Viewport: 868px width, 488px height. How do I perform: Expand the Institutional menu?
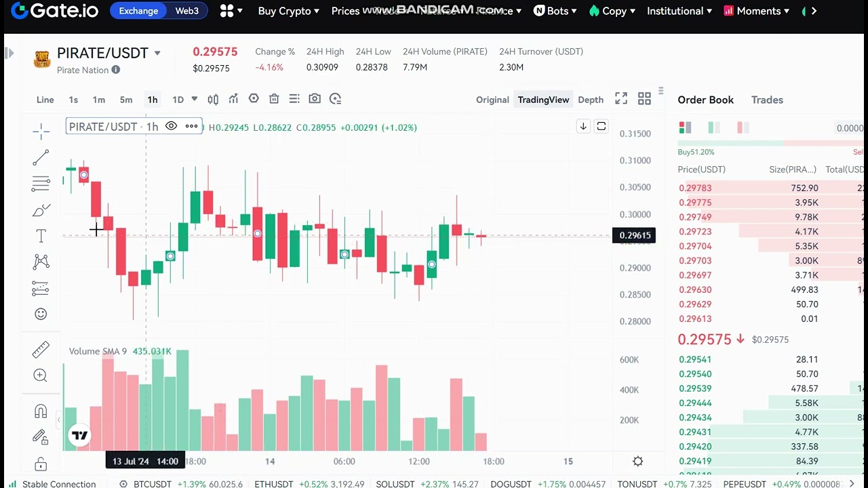click(x=679, y=11)
